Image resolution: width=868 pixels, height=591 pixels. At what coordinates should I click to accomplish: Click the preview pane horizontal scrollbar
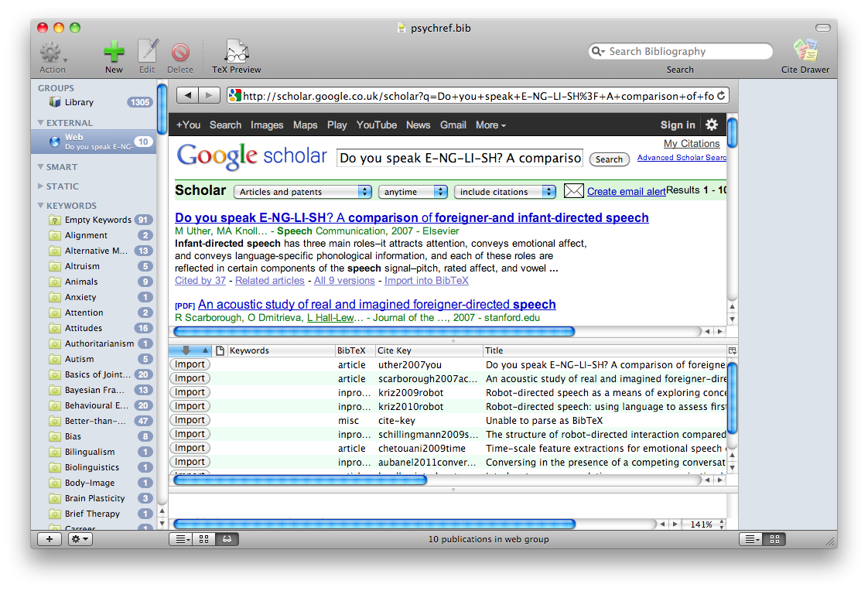[374, 524]
